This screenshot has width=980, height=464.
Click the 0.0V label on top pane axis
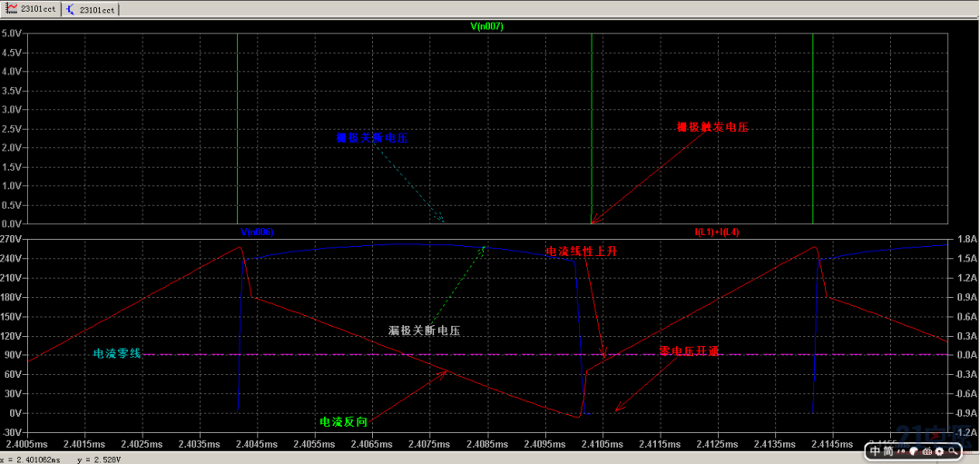click(x=13, y=224)
